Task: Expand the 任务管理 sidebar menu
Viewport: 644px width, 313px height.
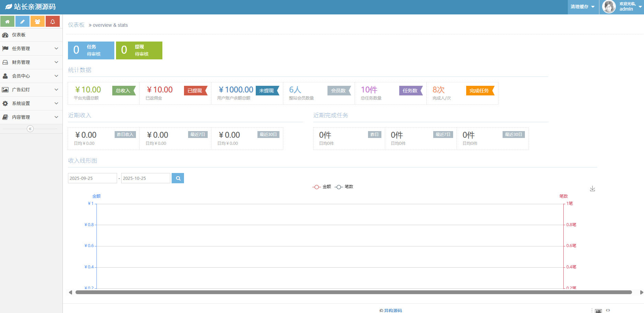Action: tap(31, 48)
